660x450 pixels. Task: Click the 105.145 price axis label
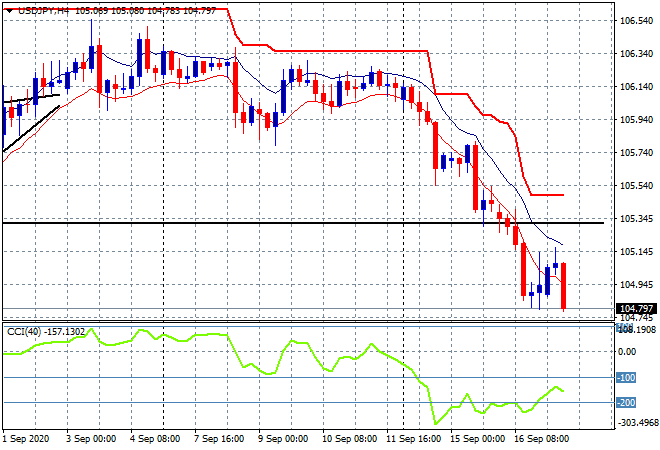click(x=636, y=252)
